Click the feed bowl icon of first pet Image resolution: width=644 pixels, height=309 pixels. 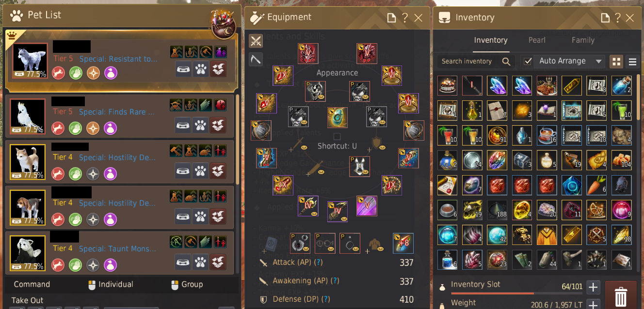184,69
